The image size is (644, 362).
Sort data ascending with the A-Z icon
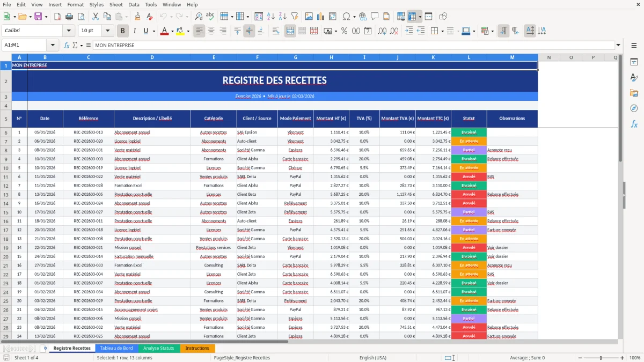tap(270, 16)
